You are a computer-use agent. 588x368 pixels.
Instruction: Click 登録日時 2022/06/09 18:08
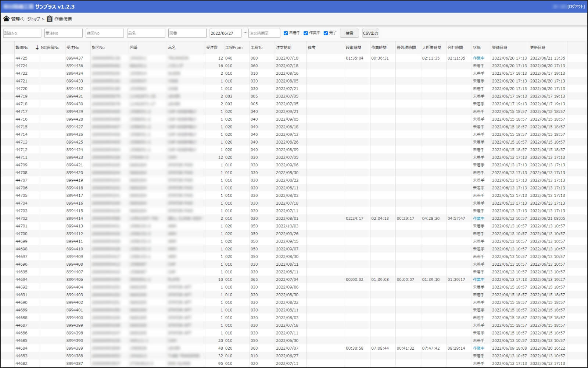pos(509,348)
